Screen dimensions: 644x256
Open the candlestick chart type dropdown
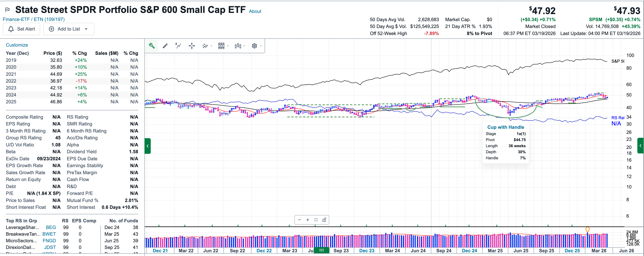click(240, 46)
